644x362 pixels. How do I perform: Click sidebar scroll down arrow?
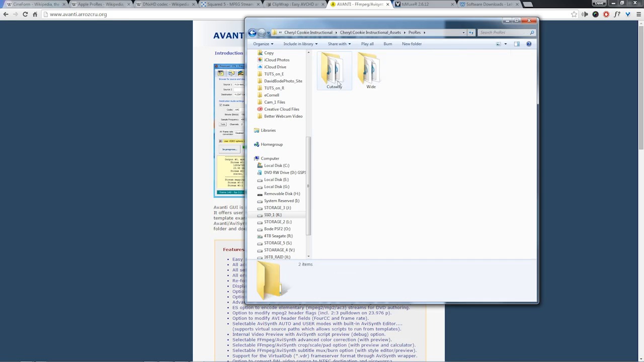pyautogui.click(x=308, y=256)
